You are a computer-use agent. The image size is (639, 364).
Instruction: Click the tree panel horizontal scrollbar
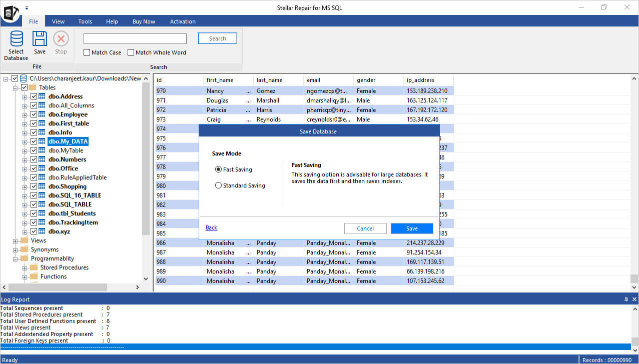pyautogui.click(x=58, y=287)
